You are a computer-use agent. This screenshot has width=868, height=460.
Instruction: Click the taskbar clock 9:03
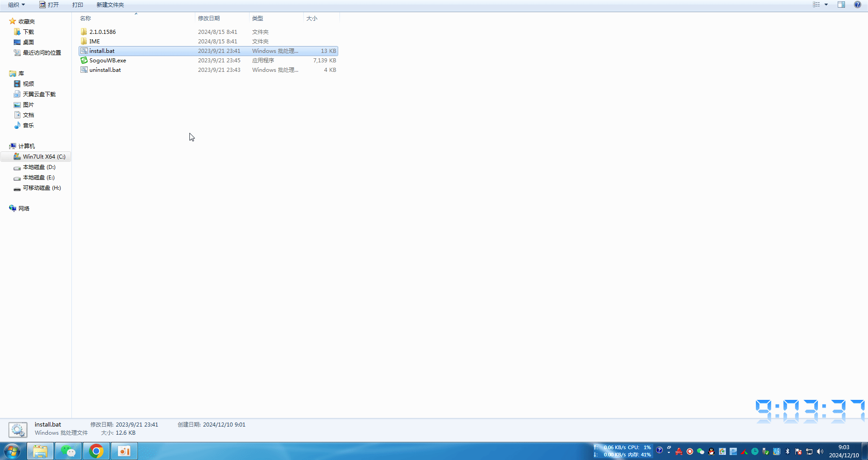pos(844,451)
